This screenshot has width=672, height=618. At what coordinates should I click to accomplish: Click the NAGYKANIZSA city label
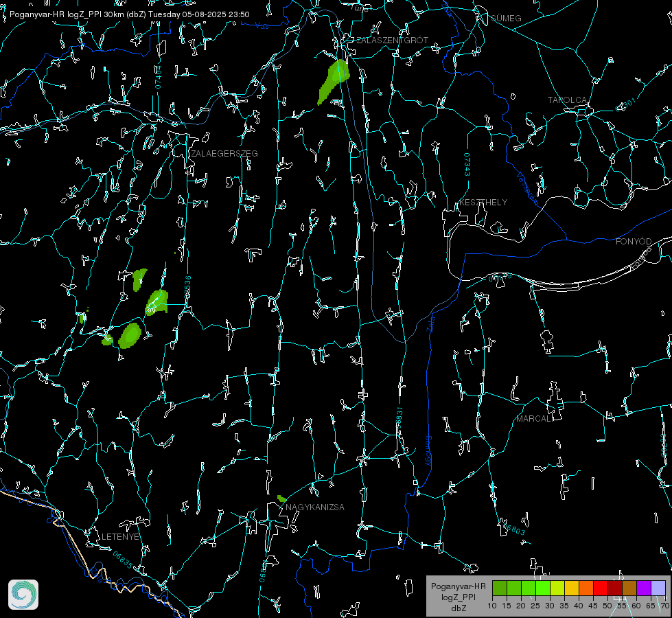pyautogui.click(x=315, y=507)
